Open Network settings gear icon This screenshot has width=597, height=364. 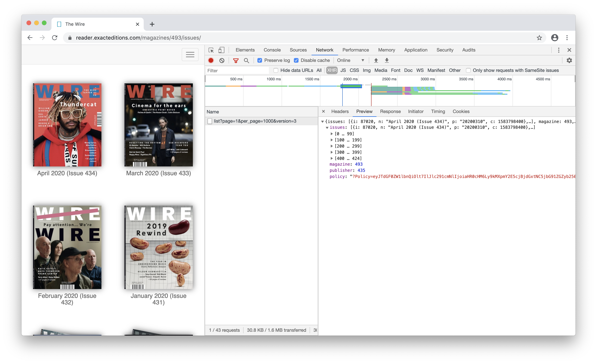(569, 60)
